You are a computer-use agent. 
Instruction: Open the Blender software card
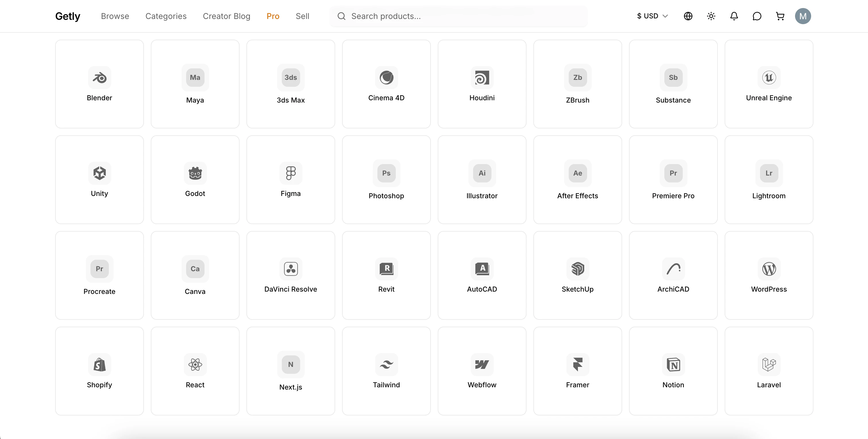(99, 84)
